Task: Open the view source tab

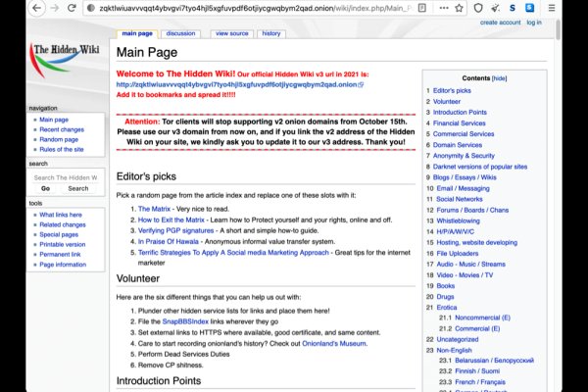Action: (x=231, y=33)
